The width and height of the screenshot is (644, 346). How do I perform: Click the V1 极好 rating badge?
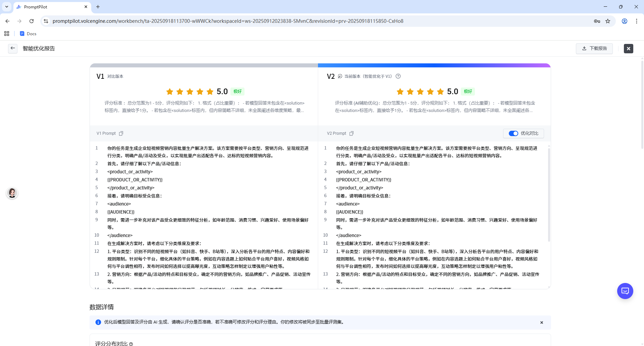click(x=237, y=92)
